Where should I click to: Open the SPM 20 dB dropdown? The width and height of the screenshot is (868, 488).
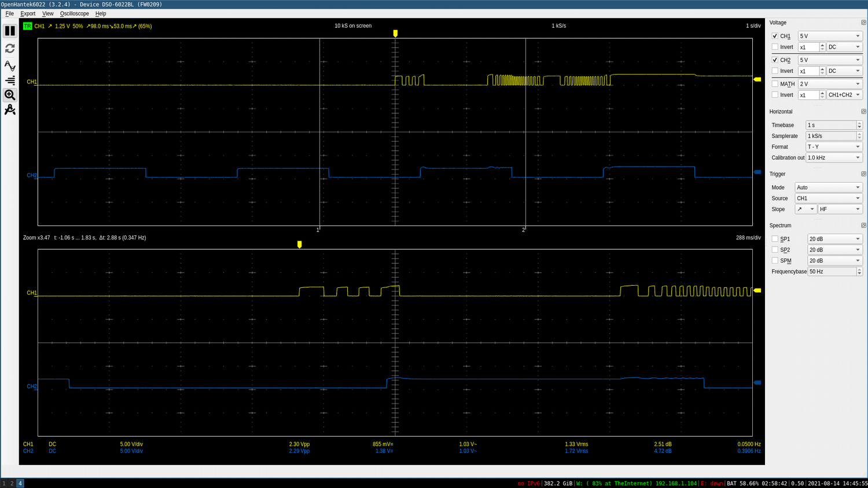tap(835, 261)
